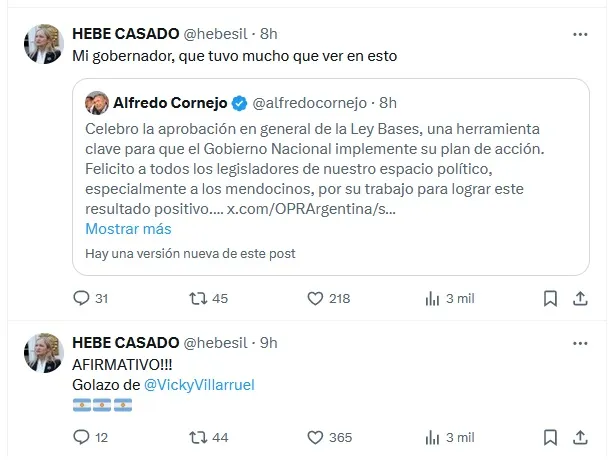Reply to the 'Mi gobernador' post

[x=82, y=298]
